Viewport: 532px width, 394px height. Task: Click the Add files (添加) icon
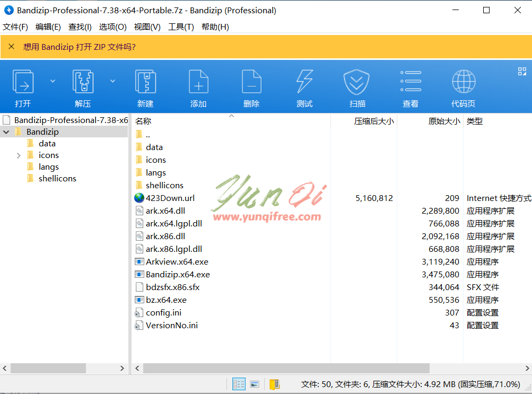(x=198, y=81)
